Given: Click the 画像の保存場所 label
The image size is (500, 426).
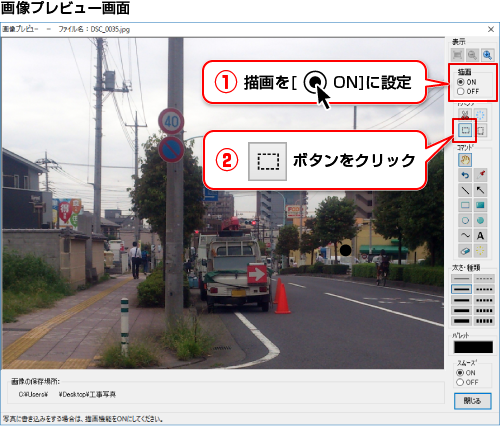Looking at the screenshot, I should pyautogui.click(x=36, y=381).
